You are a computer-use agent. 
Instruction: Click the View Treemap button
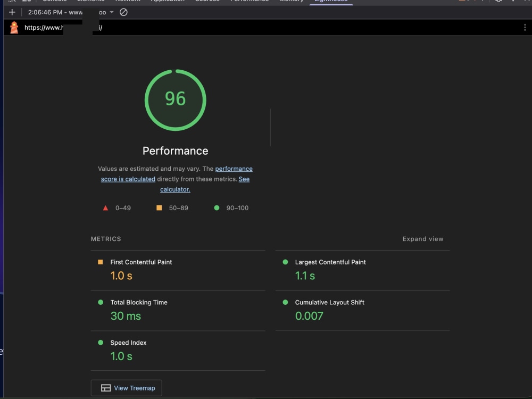(x=126, y=388)
